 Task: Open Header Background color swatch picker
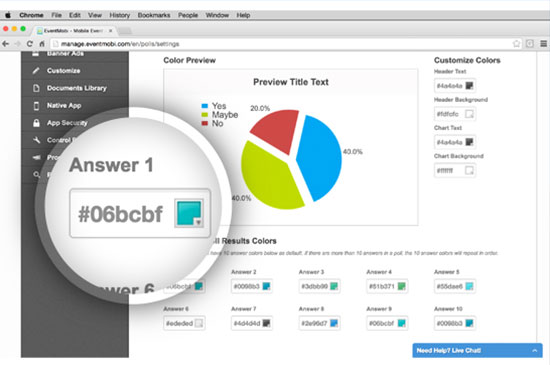(x=469, y=114)
